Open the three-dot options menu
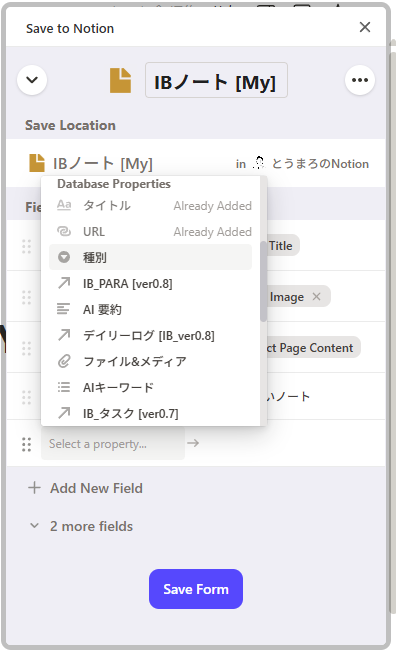 (360, 80)
